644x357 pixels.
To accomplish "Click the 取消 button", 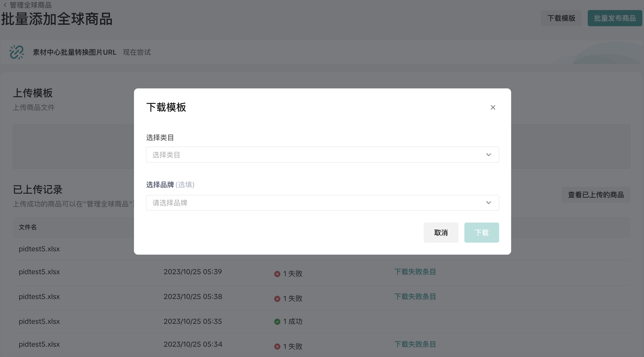I will click(x=441, y=233).
